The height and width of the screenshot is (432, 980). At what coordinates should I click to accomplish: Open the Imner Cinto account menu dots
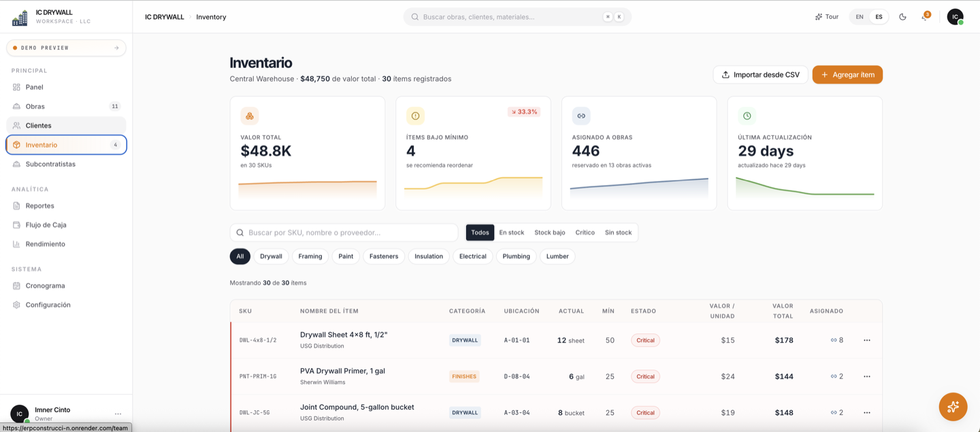[118, 414]
